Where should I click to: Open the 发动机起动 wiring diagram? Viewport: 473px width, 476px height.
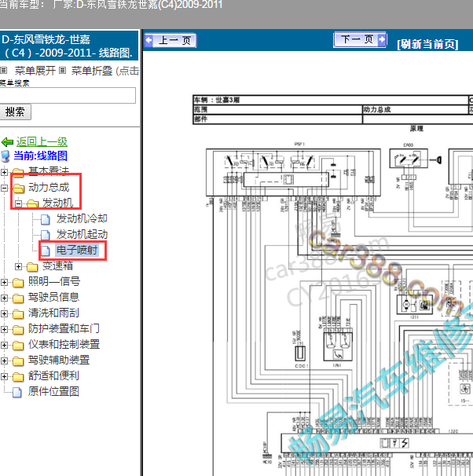click(82, 234)
